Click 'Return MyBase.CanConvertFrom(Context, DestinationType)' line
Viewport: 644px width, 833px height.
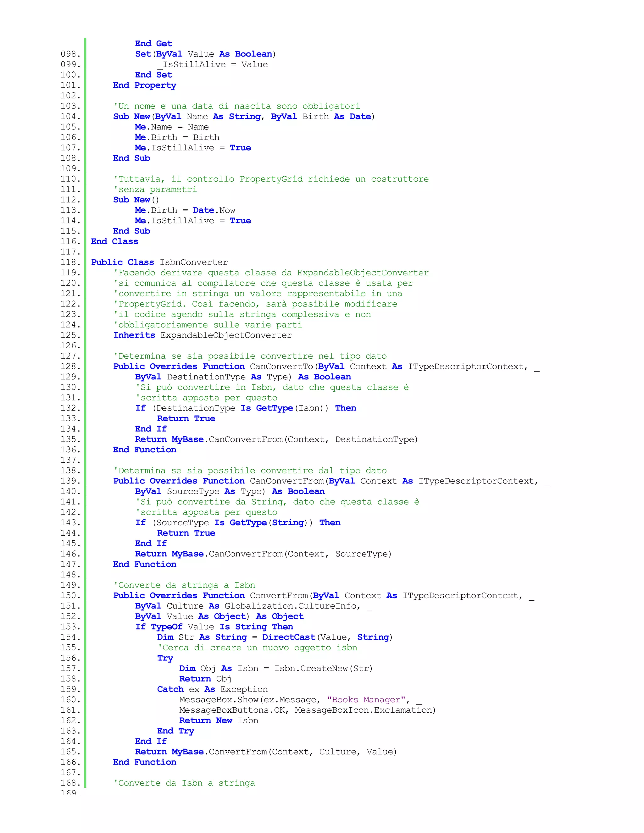[277, 439]
